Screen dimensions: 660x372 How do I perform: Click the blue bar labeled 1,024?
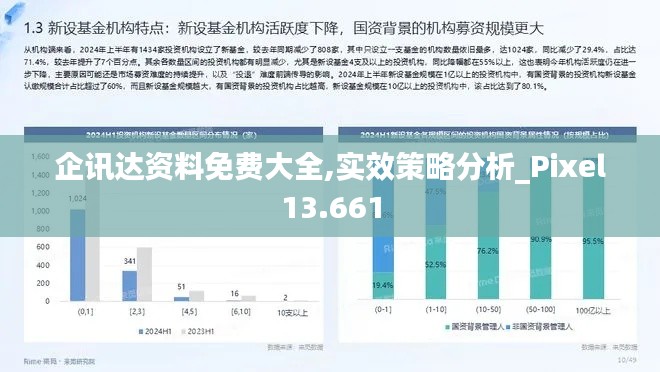coord(77,255)
